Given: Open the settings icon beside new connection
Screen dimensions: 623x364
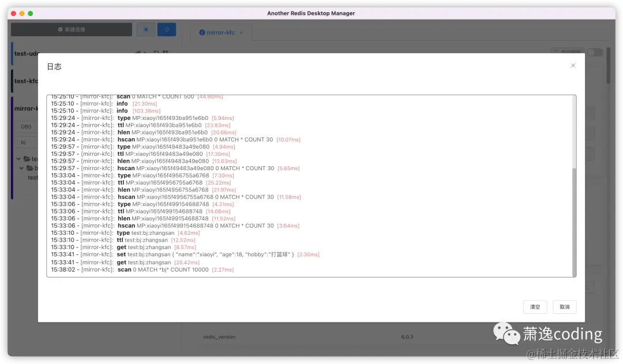Looking at the screenshot, I should point(146,29).
